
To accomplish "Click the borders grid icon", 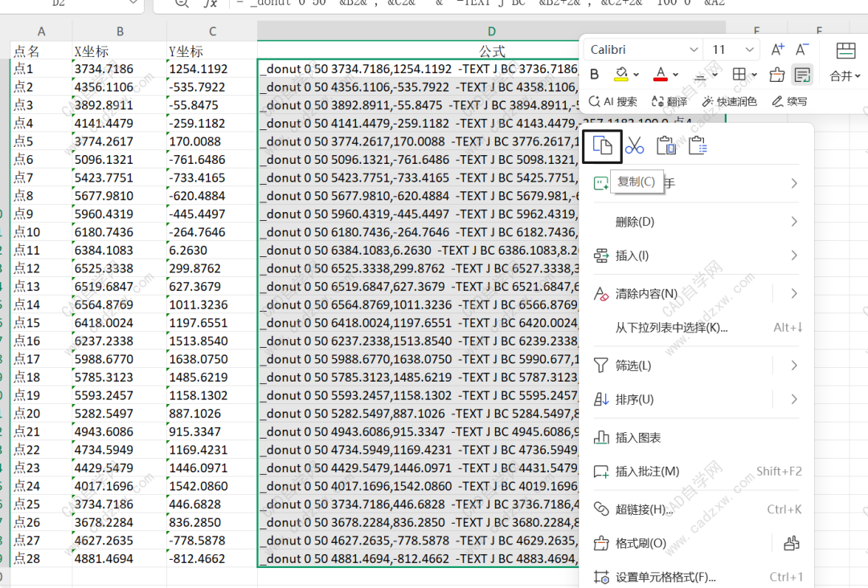I will pos(739,74).
